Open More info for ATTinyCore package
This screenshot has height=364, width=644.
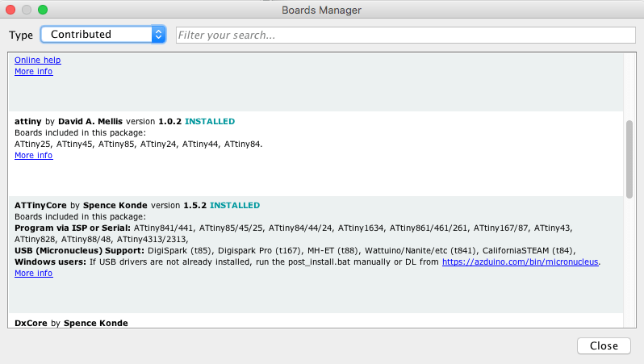click(34, 274)
